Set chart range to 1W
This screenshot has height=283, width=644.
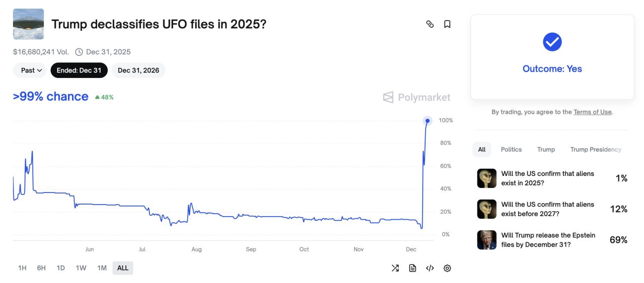(x=81, y=268)
